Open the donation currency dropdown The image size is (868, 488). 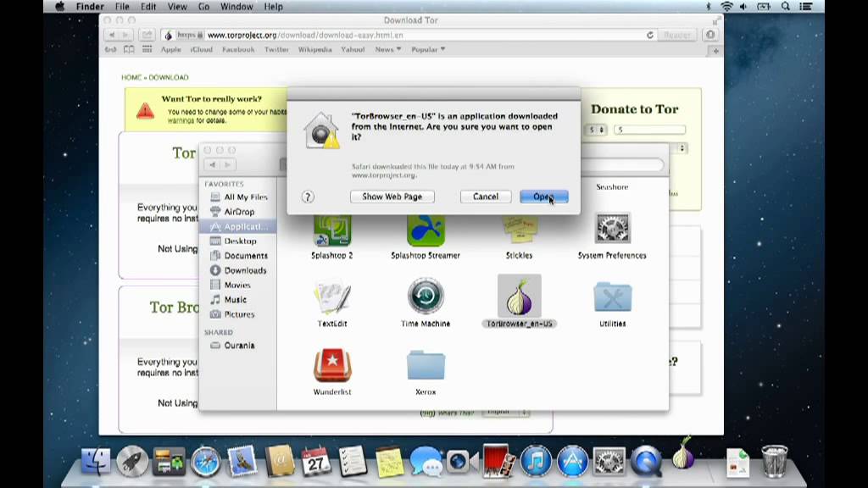(x=596, y=130)
